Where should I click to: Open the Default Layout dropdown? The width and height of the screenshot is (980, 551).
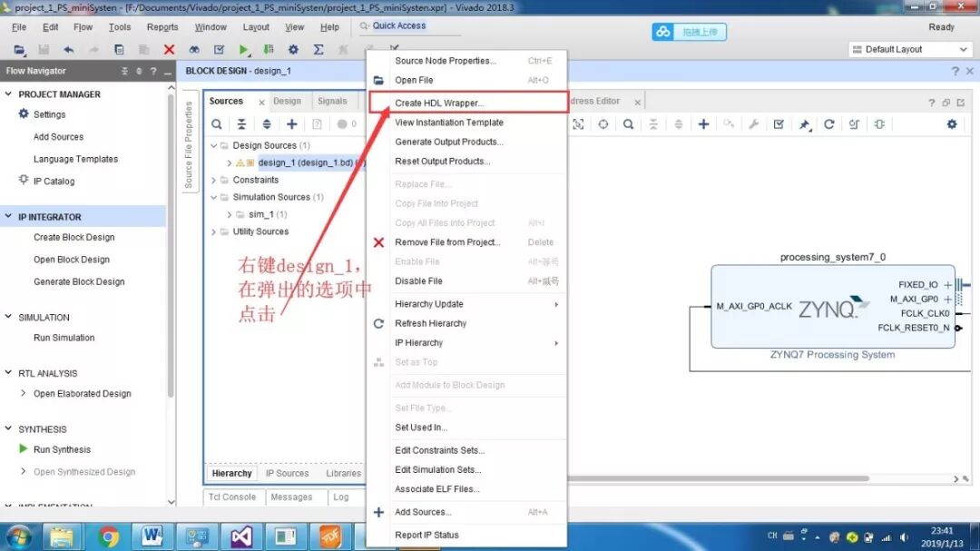click(x=911, y=49)
